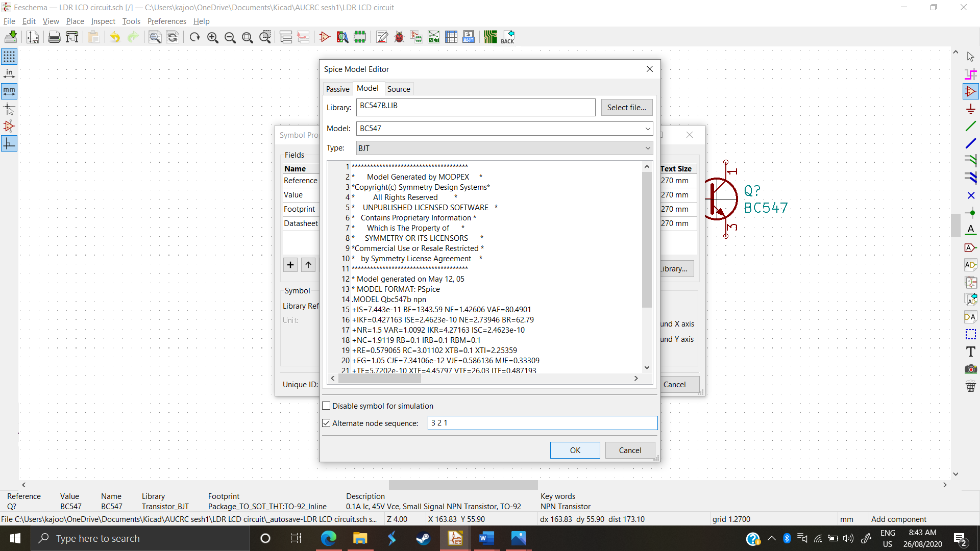Switch units to millimeters

(x=9, y=91)
